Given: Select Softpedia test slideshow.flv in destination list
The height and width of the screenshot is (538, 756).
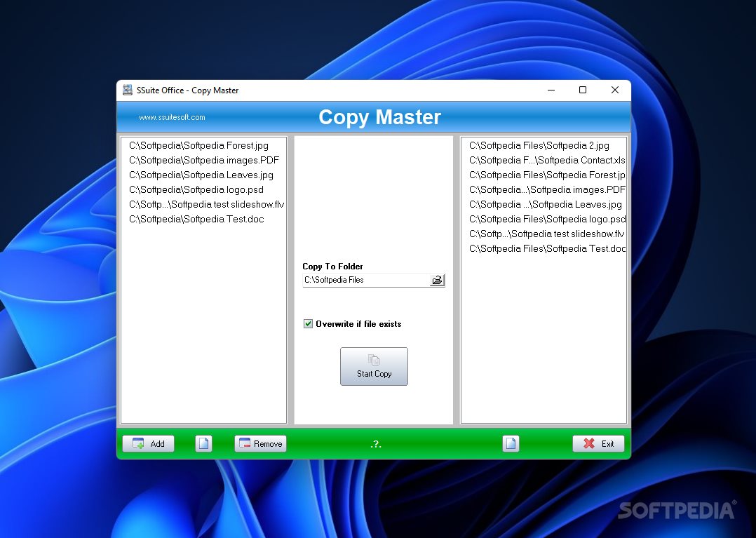Looking at the screenshot, I should [x=547, y=234].
